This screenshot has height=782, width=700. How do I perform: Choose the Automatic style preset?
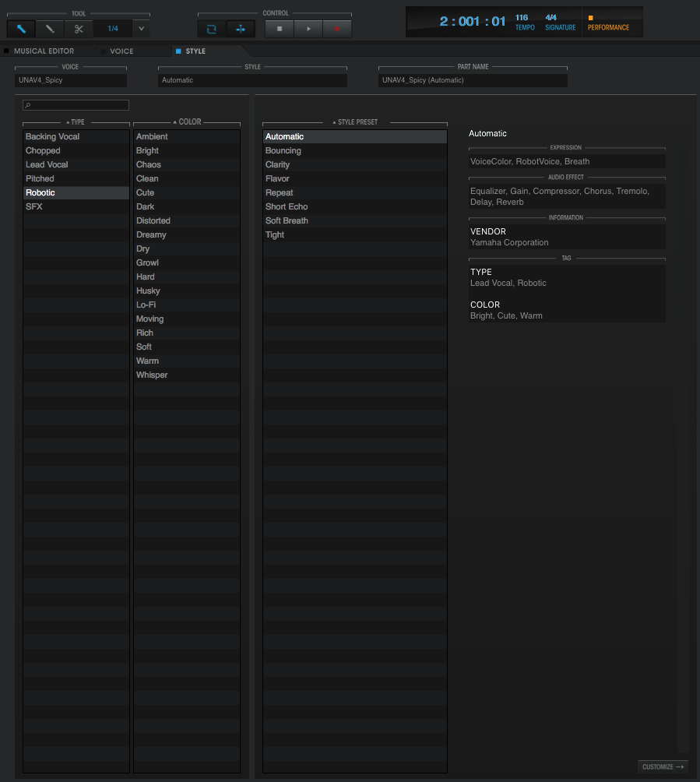click(355, 136)
